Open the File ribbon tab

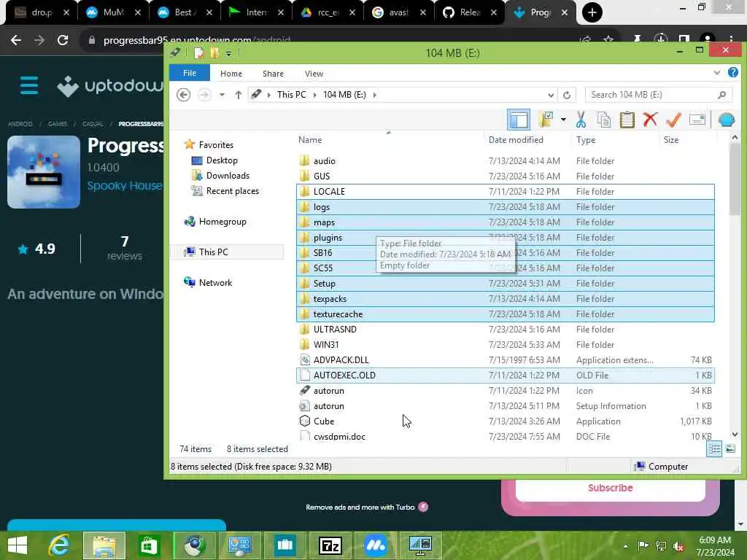(x=190, y=73)
